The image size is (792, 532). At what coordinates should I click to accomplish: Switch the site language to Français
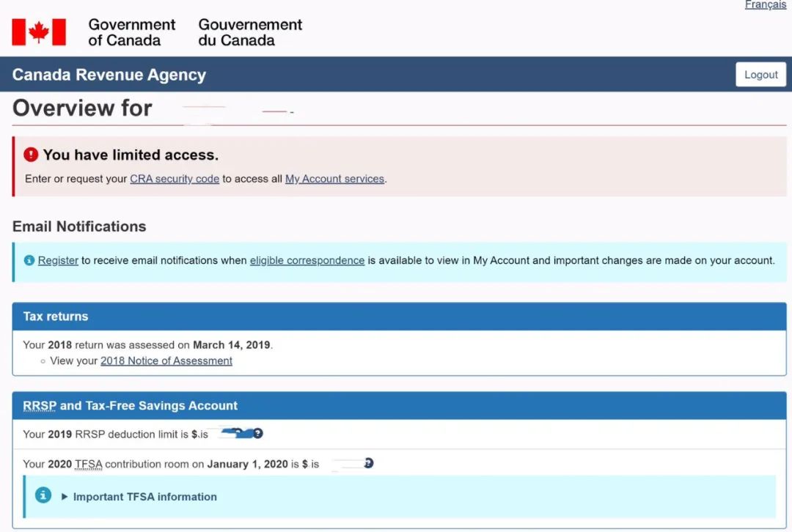[766, 4]
